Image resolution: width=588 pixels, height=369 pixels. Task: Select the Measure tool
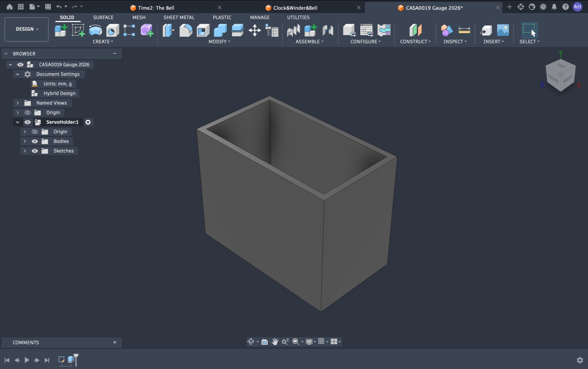464,30
